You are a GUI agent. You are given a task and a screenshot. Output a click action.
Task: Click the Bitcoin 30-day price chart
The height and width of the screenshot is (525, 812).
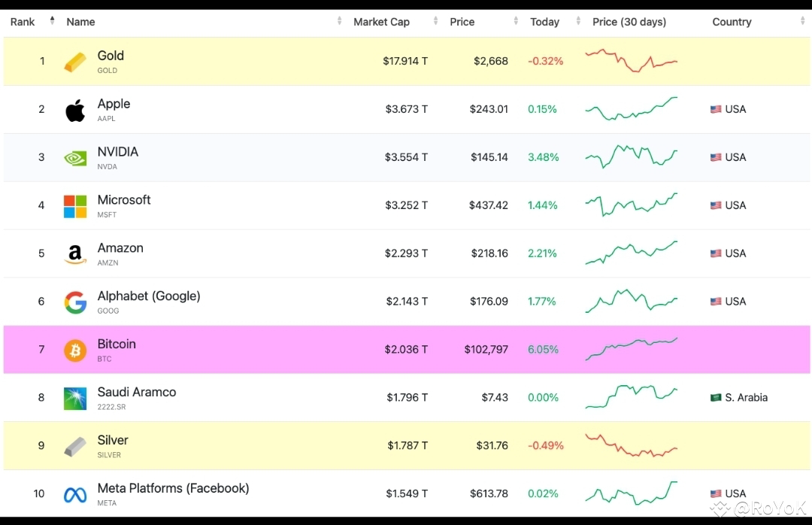[632, 349]
